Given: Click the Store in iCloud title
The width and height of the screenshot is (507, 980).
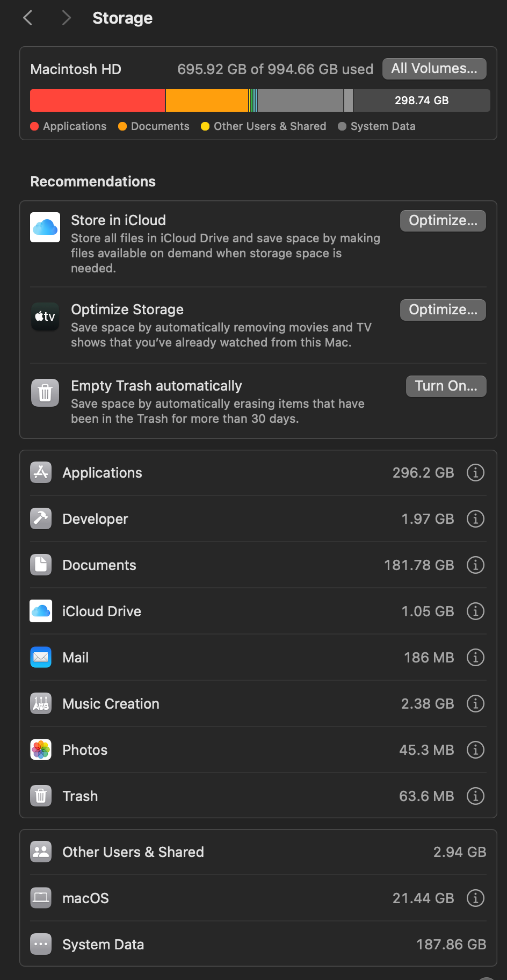Looking at the screenshot, I should (x=118, y=220).
